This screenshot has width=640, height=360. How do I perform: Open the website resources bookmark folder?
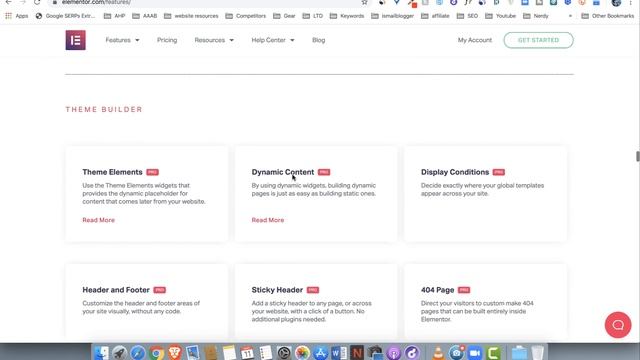[x=191, y=16]
